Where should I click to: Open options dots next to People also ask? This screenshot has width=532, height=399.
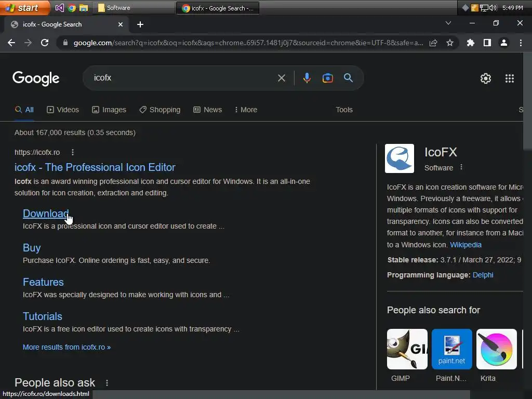point(107,383)
